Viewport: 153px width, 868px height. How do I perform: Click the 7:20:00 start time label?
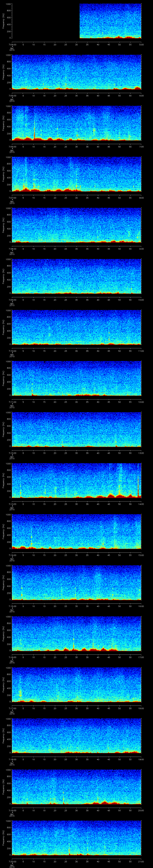click(12, 861)
